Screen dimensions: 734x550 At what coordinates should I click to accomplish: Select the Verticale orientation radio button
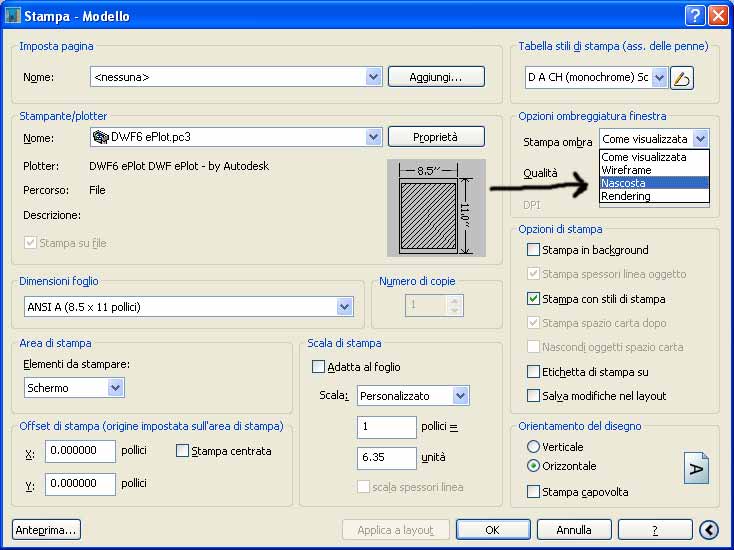pyautogui.click(x=533, y=447)
